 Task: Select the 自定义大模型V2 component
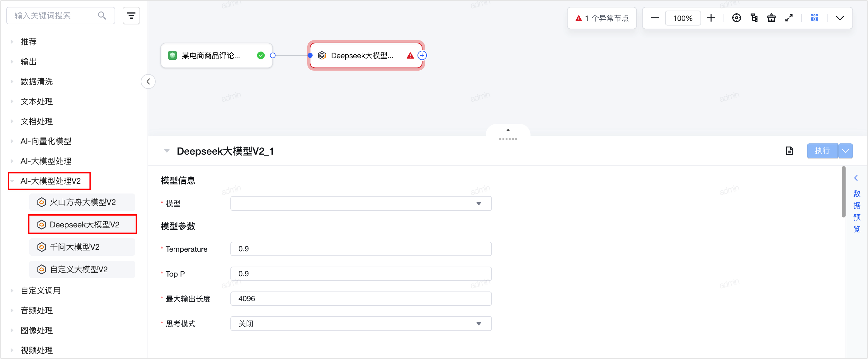[x=82, y=269]
